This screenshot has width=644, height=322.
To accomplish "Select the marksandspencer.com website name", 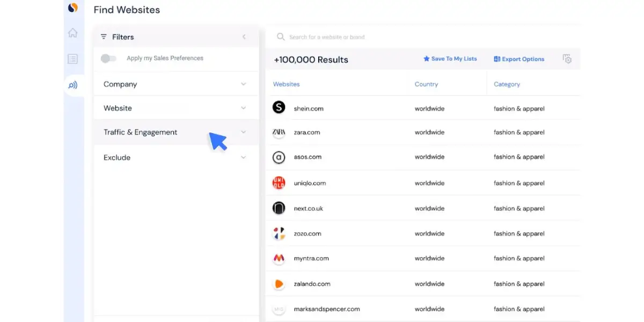I will click(x=327, y=309).
